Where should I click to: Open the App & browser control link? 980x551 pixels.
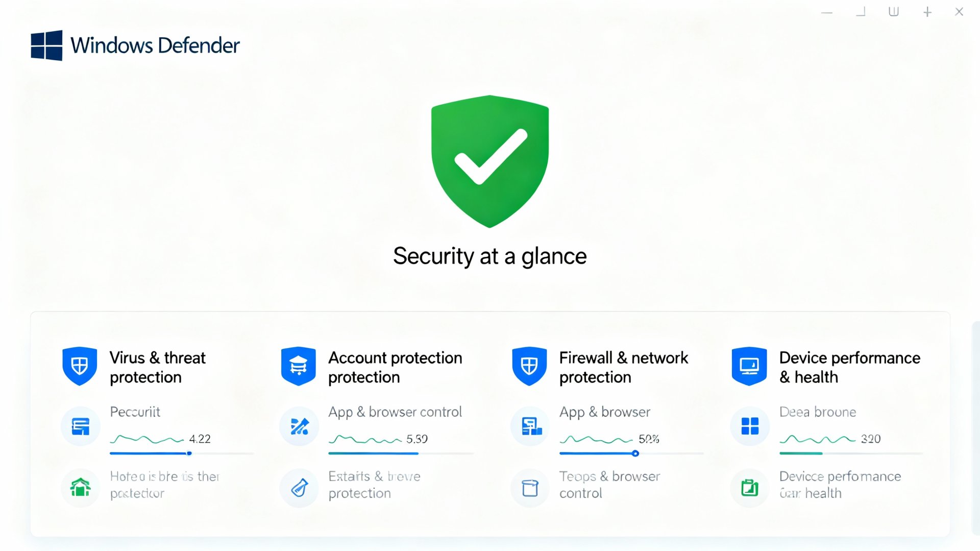(396, 412)
